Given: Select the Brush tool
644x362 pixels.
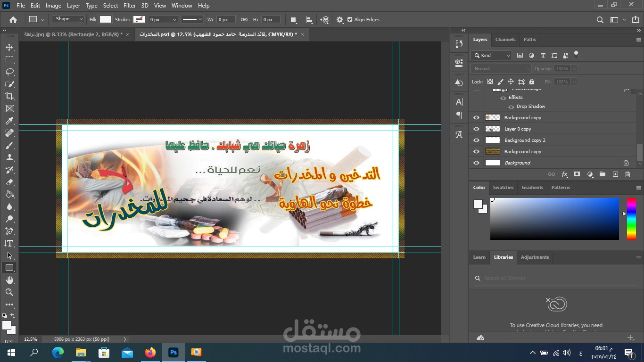Looking at the screenshot, I should coord(9,145).
